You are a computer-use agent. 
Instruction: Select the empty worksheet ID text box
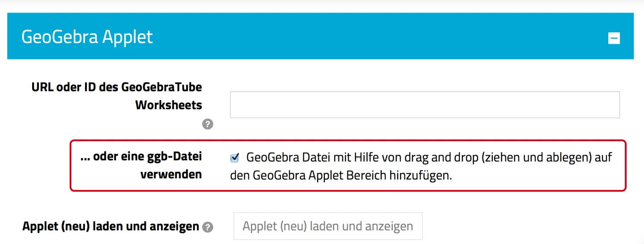coord(424,105)
